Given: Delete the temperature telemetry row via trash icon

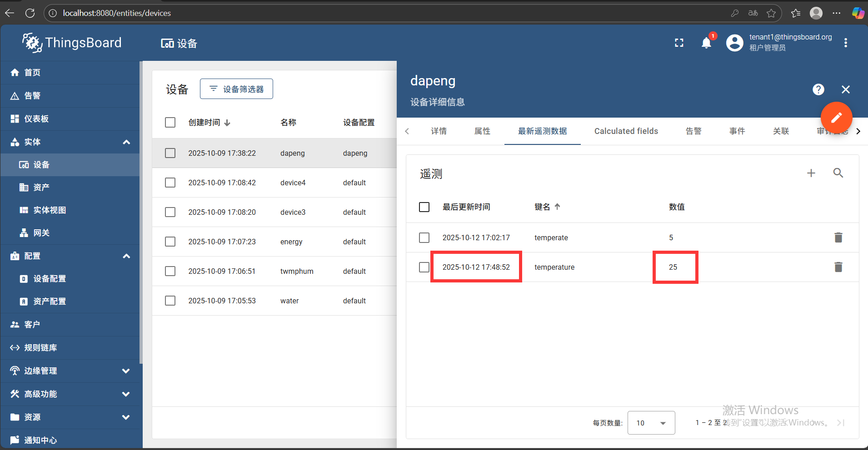Looking at the screenshot, I should (838, 267).
